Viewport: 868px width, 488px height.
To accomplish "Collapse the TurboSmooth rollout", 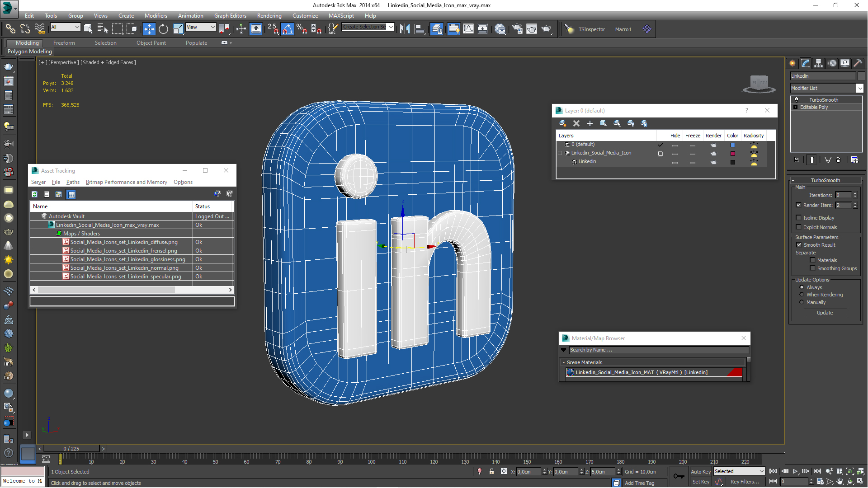I will (825, 180).
